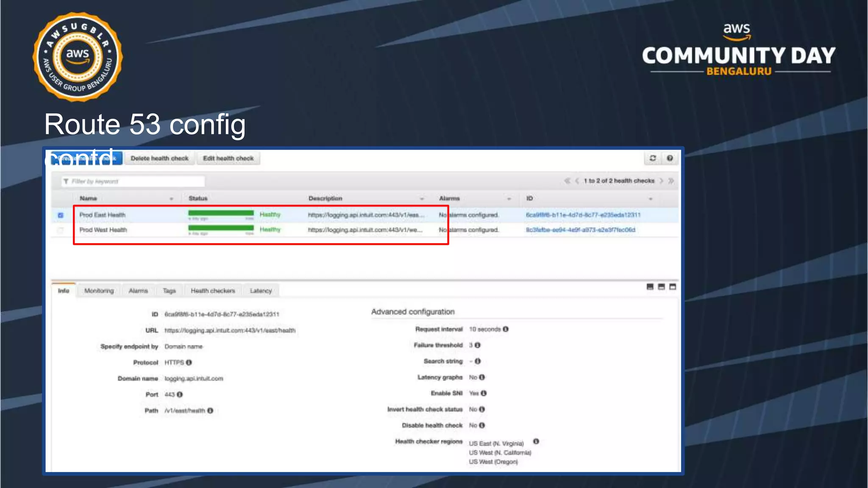Click info icon for Health checker regions
The image size is (868, 488).
pyautogui.click(x=536, y=441)
